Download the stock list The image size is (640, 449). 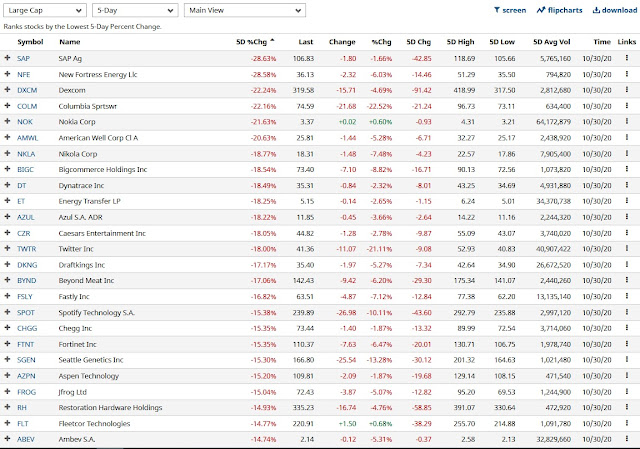point(615,10)
